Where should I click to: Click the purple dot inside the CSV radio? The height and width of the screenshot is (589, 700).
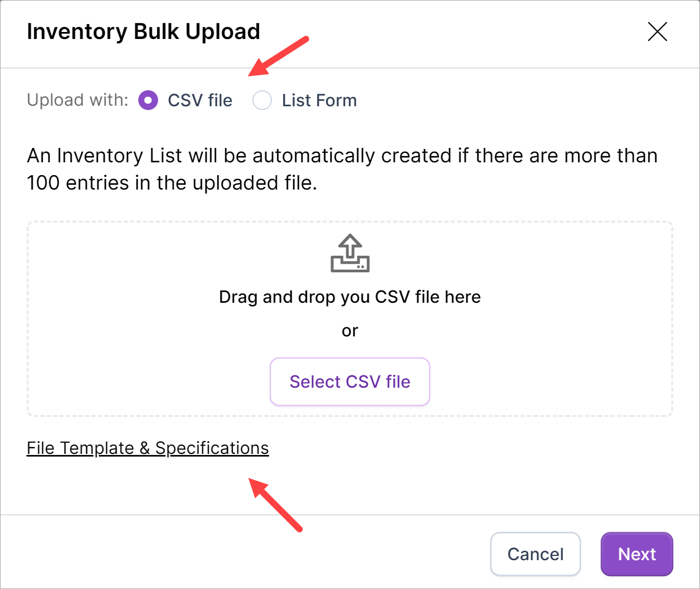pyautogui.click(x=148, y=100)
